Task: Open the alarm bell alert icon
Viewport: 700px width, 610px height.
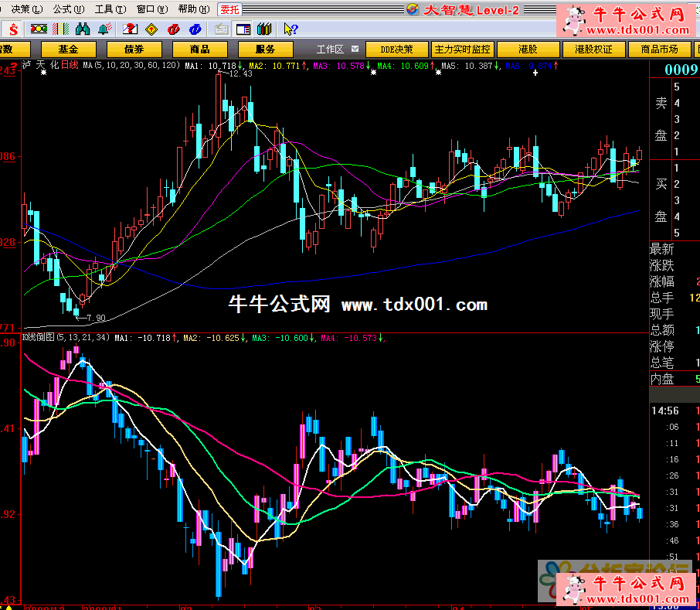Action: point(104,29)
